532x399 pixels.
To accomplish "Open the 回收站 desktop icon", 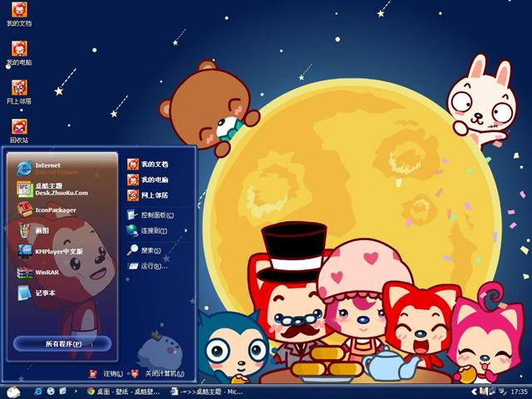I will pos(19,131).
